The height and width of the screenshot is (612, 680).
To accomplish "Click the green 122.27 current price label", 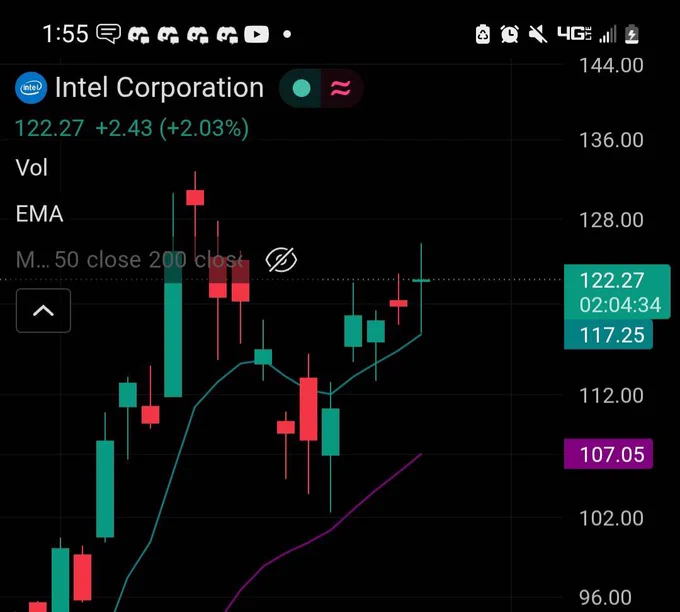I will [x=617, y=292].
